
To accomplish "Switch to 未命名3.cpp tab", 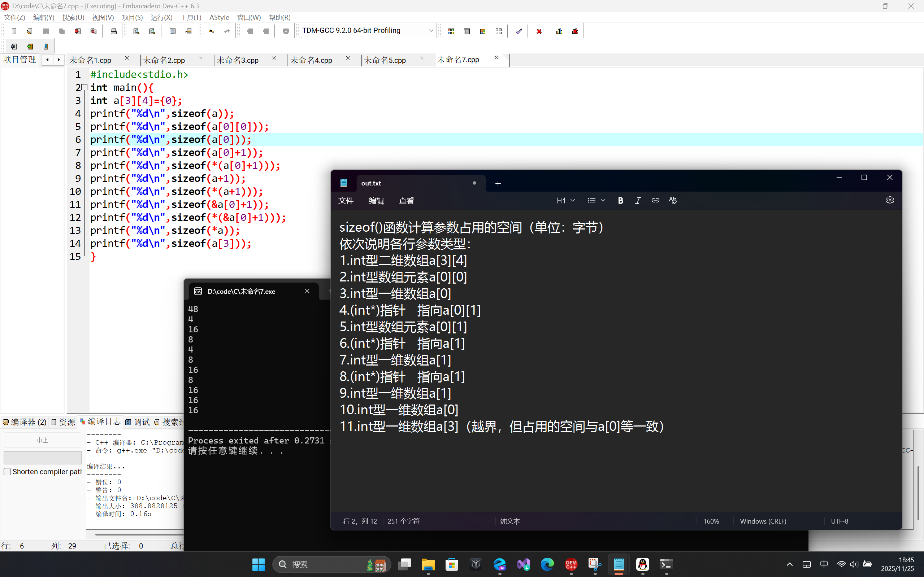I will 238,60.
